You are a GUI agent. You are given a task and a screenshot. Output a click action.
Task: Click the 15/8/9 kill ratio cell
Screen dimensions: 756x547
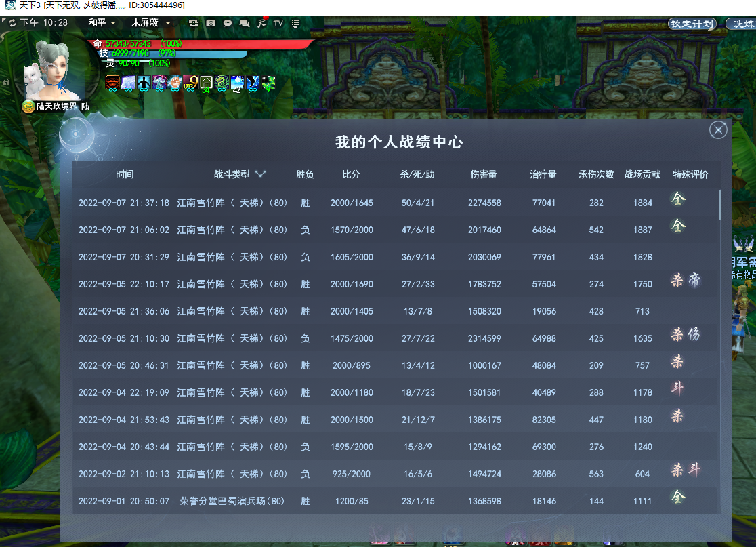click(417, 447)
